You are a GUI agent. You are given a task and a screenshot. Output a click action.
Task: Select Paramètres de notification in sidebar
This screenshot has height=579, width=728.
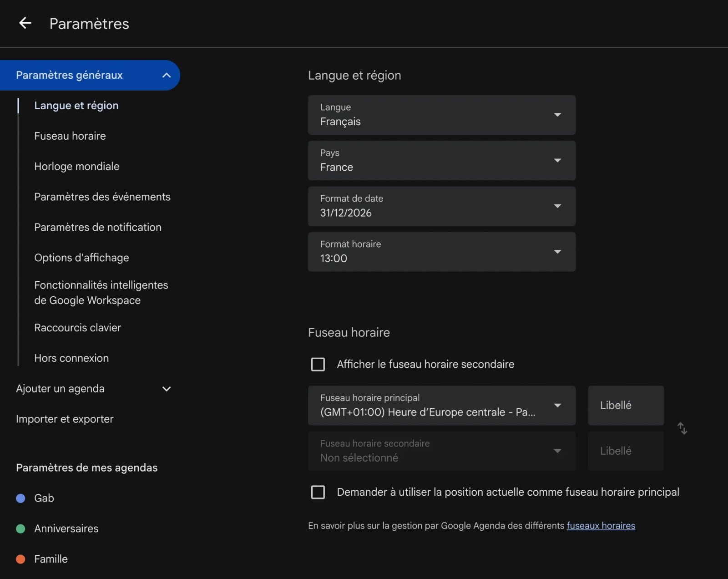coord(97,227)
